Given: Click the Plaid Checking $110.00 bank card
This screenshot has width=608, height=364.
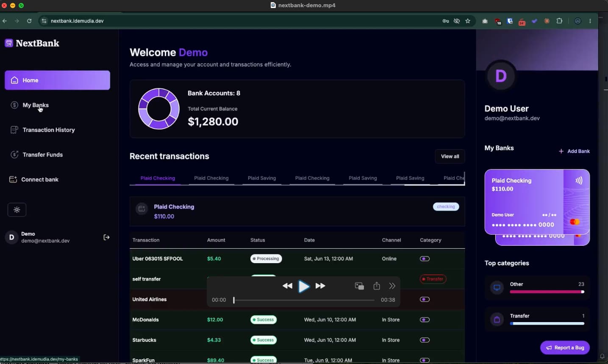Looking at the screenshot, I should coord(537,202).
